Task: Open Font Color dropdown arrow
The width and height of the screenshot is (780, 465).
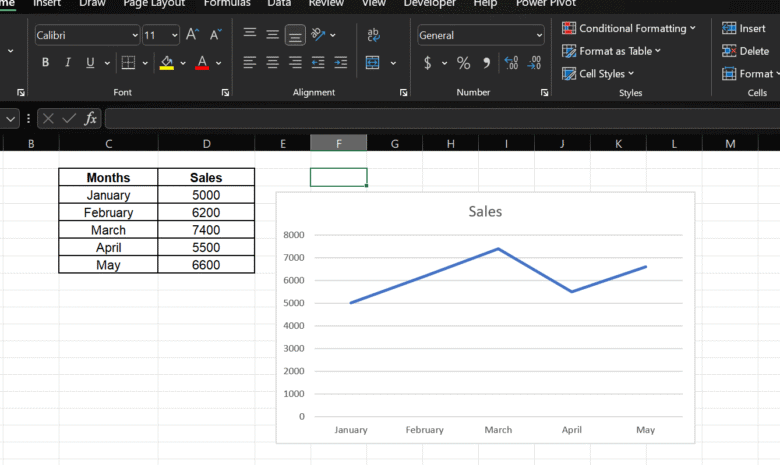Action: [218, 63]
